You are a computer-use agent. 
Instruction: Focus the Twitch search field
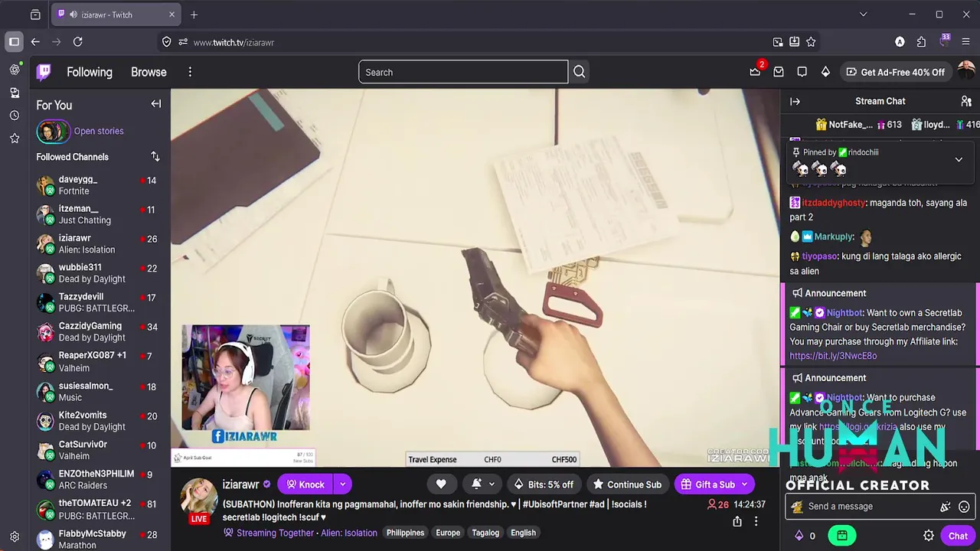coord(463,72)
